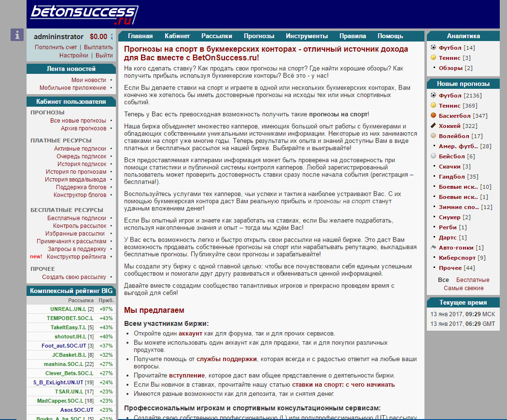Click the $0.00 balance amount

[x=99, y=37]
